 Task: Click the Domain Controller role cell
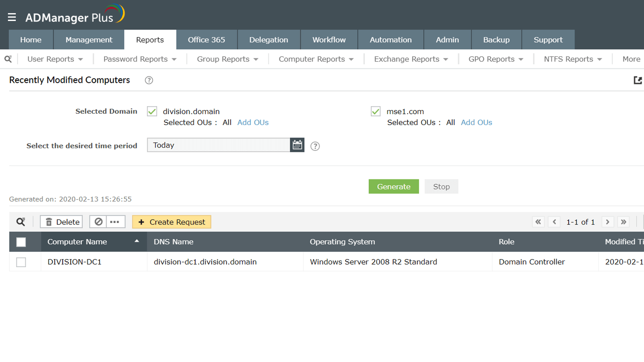point(532,262)
